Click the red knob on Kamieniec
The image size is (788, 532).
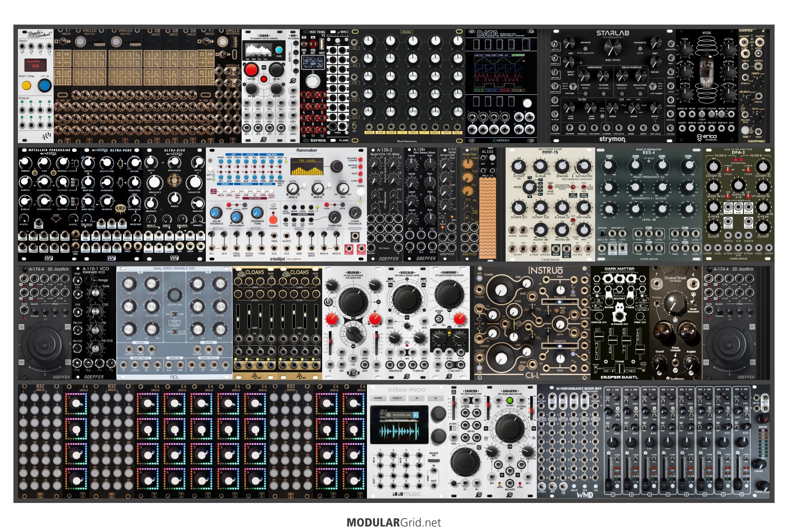click(460, 319)
